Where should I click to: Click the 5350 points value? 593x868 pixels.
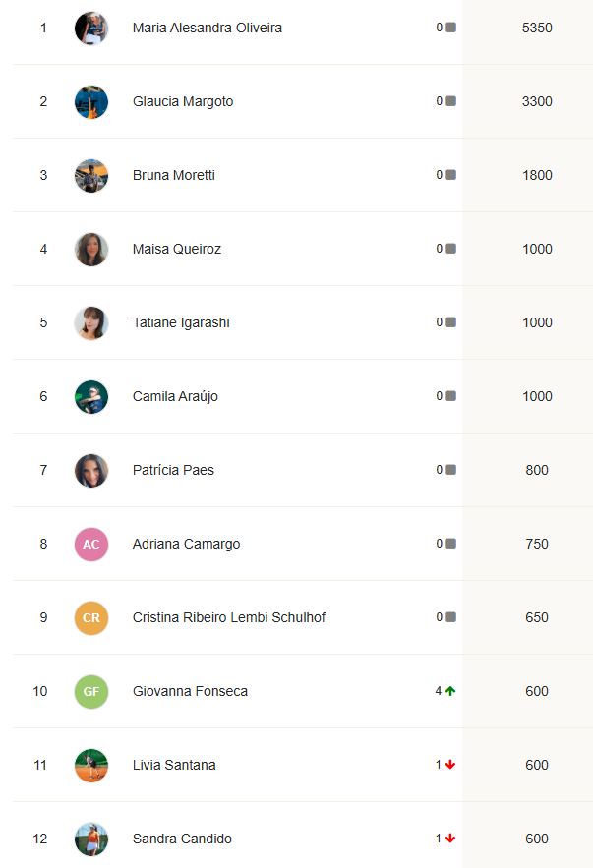pyautogui.click(x=537, y=28)
